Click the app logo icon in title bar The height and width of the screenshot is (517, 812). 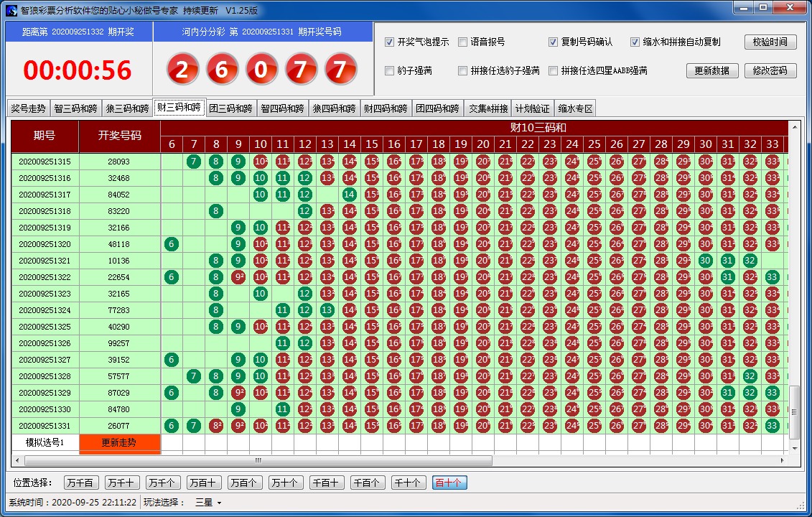coord(11,10)
